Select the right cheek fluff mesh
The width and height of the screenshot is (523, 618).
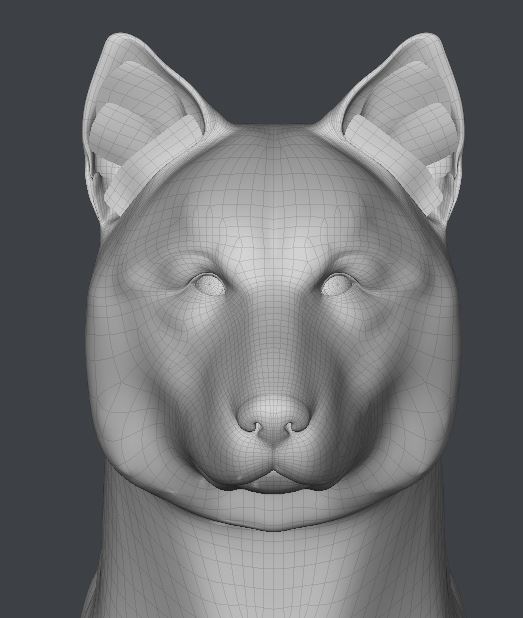pyautogui.click(x=418, y=394)
